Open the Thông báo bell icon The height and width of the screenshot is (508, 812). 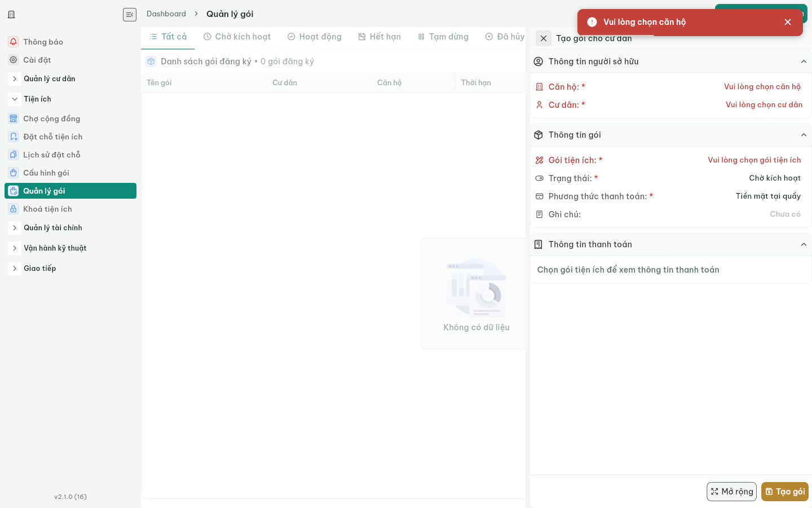pos(14,42)
